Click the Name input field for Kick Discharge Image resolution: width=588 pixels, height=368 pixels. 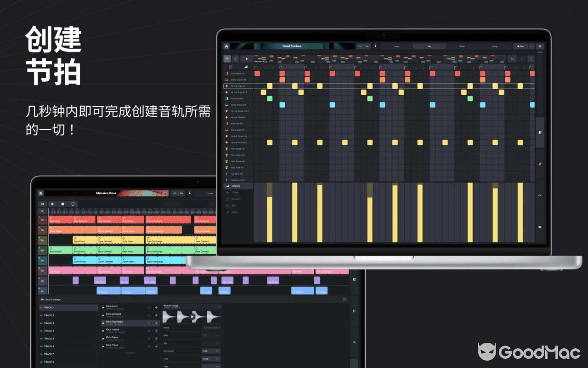(x=211, y=328)
